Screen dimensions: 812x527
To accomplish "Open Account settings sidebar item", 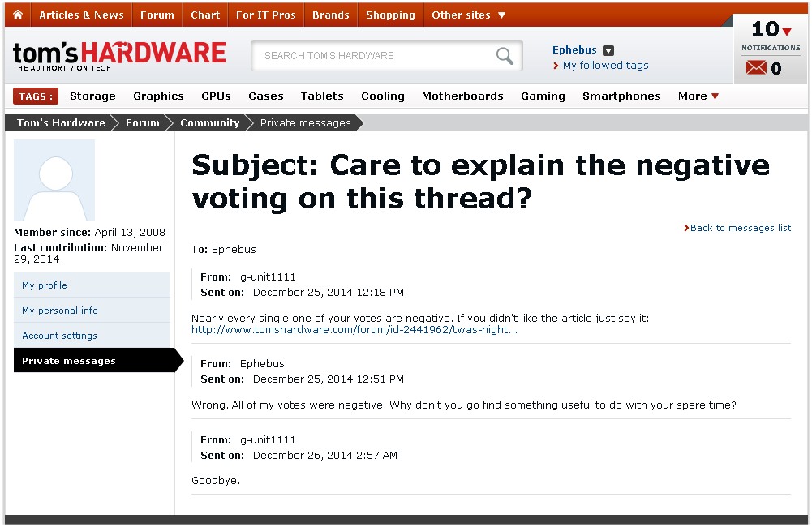I will click(92, 336).
